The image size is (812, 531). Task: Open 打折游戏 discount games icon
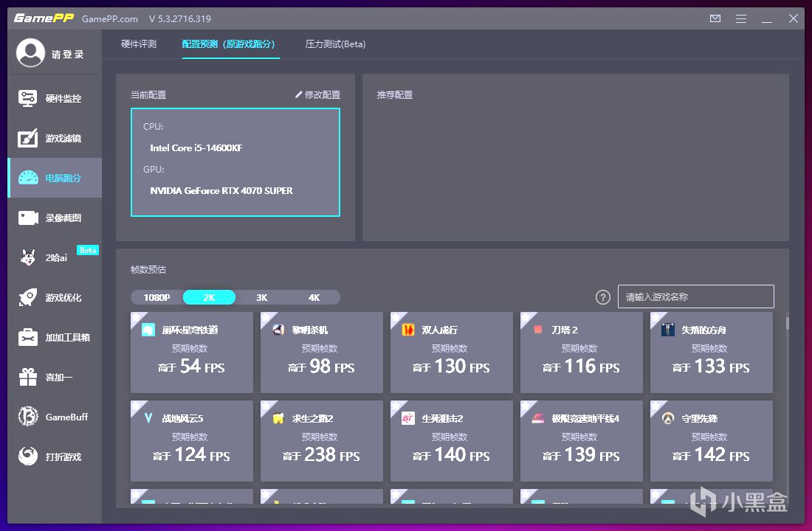pyautogui.click(x=28, y=456)
